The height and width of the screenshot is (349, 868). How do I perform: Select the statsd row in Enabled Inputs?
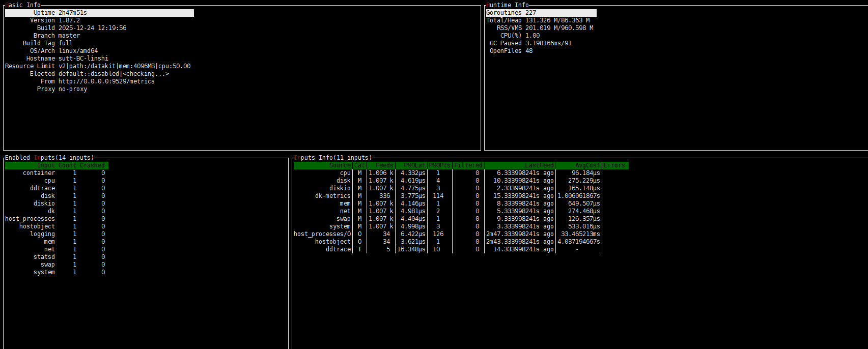(x=44, y=257)
